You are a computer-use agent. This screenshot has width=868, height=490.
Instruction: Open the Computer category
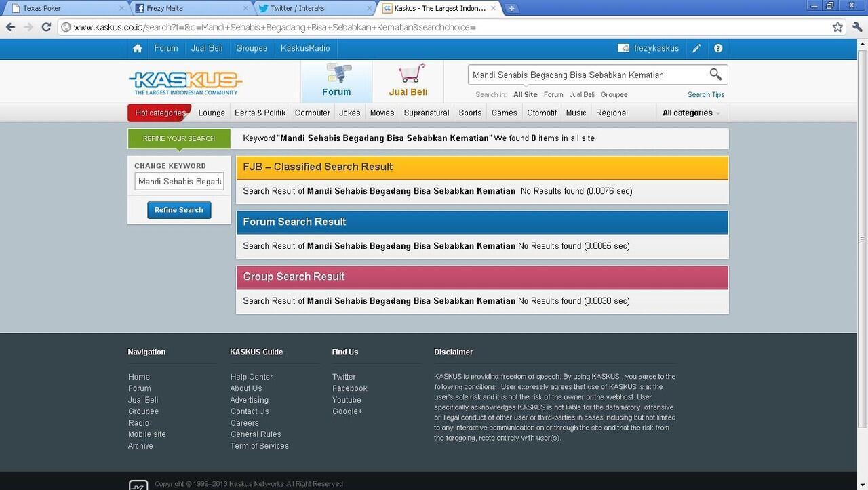(x=313, y=113)
